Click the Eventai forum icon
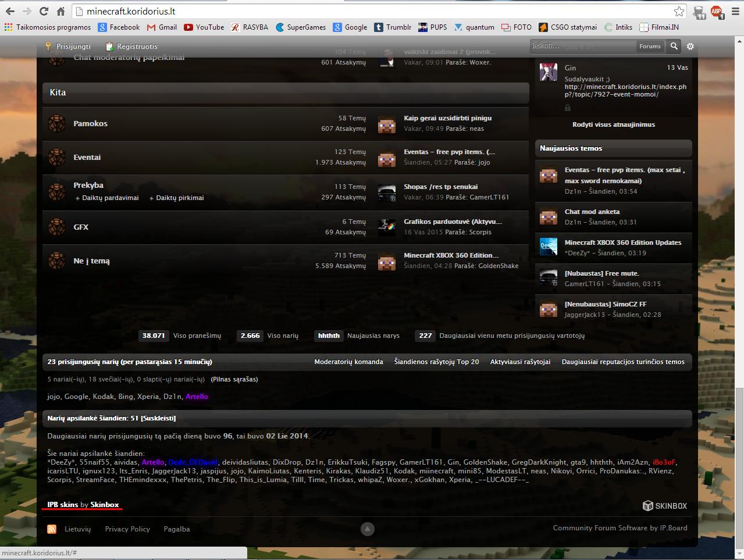Viewport: 744px width, 560px height. [x=56, y=157]
